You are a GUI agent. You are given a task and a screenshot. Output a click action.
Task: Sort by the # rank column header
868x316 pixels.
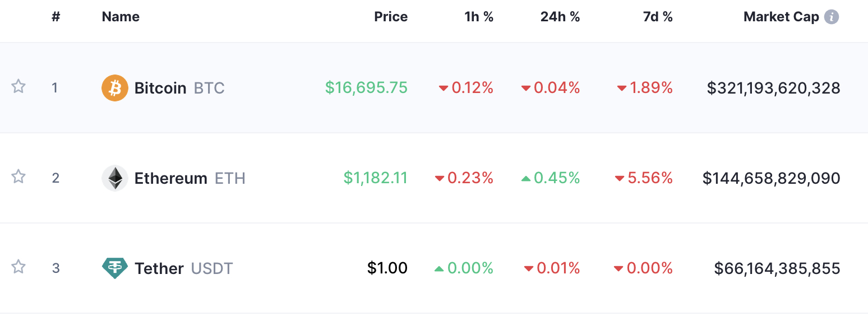(x=56, y=17)
